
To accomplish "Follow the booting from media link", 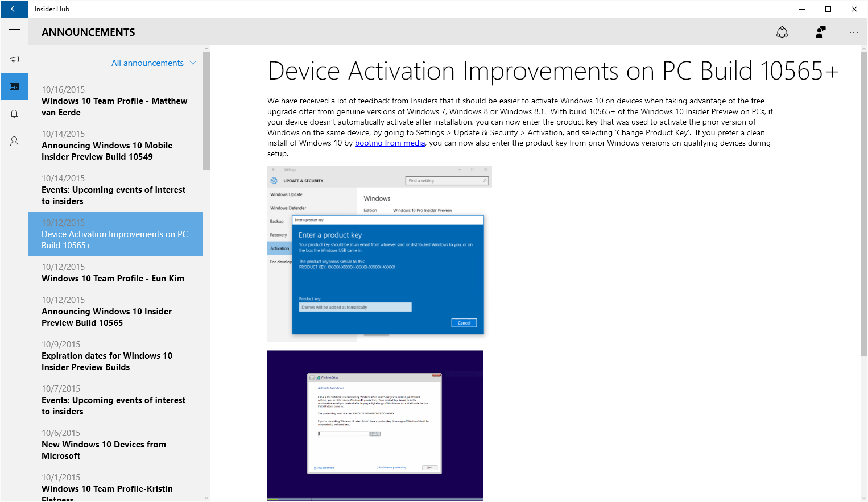I will coord(390,143).
